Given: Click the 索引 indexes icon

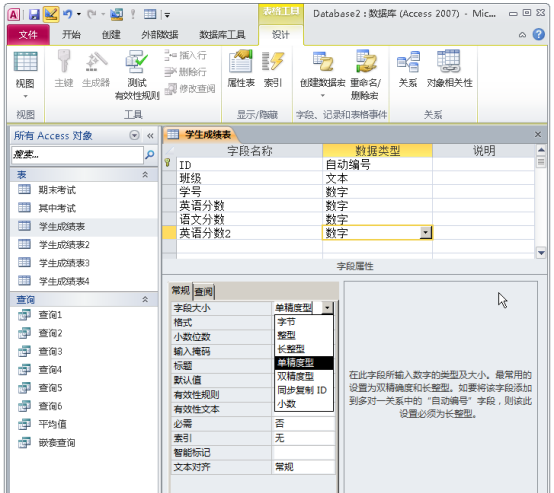Looking at the screenshot, I should point(273,69).
